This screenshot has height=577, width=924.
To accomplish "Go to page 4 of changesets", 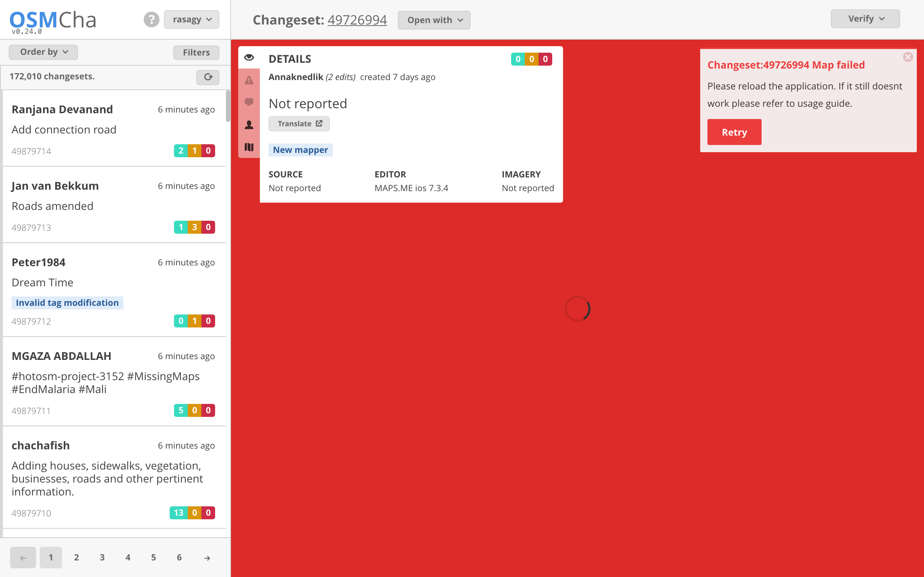I will [x=127, y=558].
